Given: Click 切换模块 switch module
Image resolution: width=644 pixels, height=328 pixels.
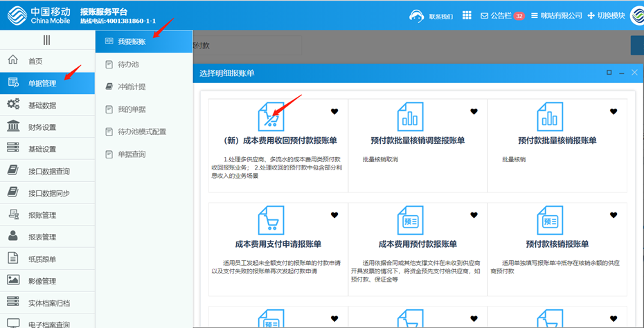Looking at the screenshot, I should tap(607, 16).
